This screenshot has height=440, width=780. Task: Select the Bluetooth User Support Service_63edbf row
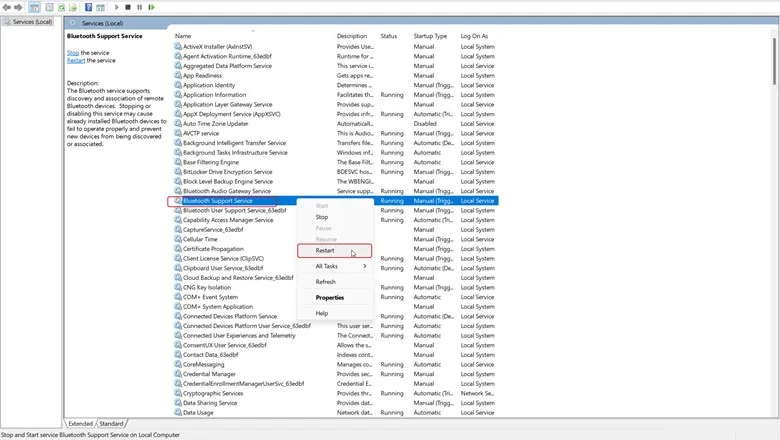point(335,210)
